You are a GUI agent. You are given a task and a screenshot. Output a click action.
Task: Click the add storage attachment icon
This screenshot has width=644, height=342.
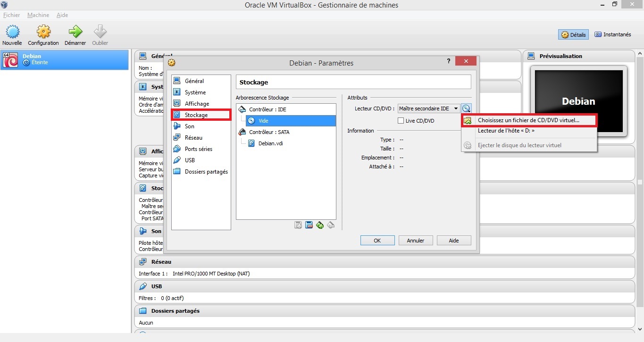298,225
